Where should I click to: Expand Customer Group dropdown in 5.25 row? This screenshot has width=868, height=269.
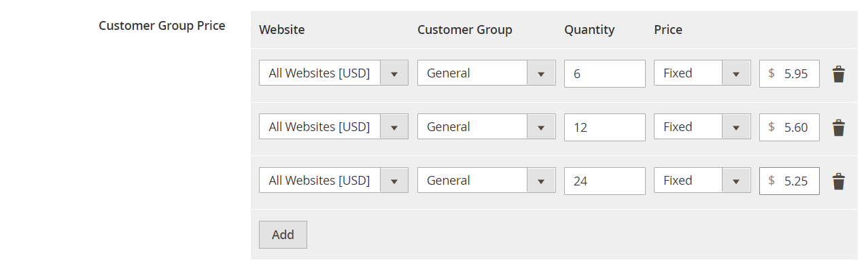click(487, 181)
